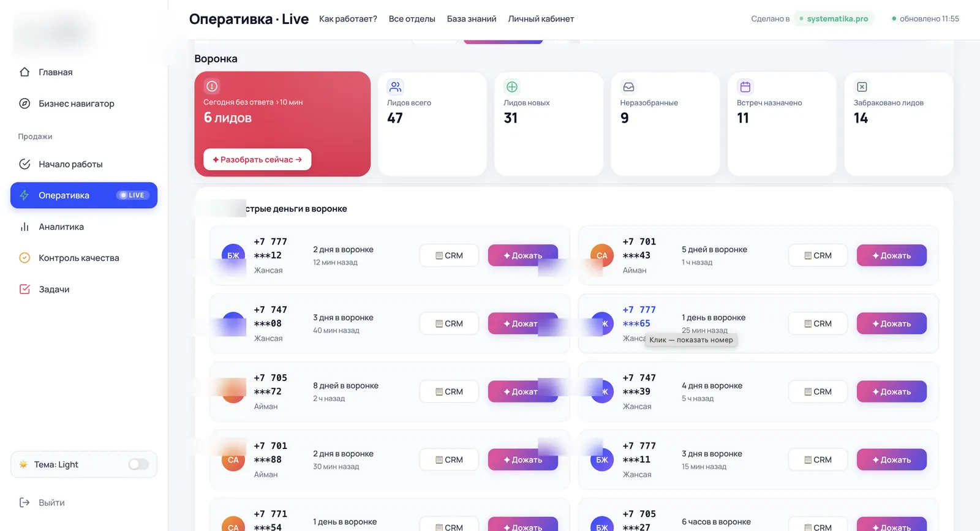Open the Как работает? menu item
The width and height of the screenshot is (980, 531).
348,19
